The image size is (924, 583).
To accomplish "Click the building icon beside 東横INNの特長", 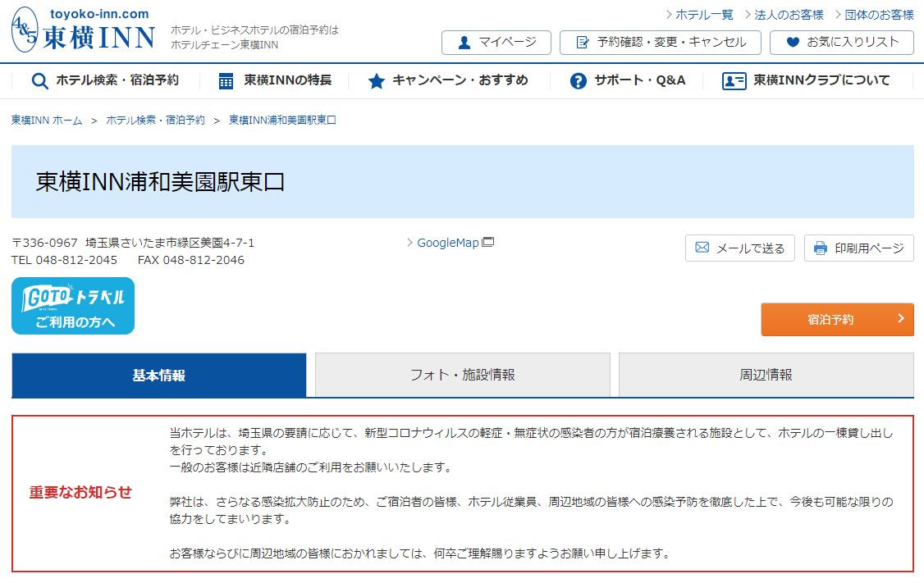I will (226, 80).
